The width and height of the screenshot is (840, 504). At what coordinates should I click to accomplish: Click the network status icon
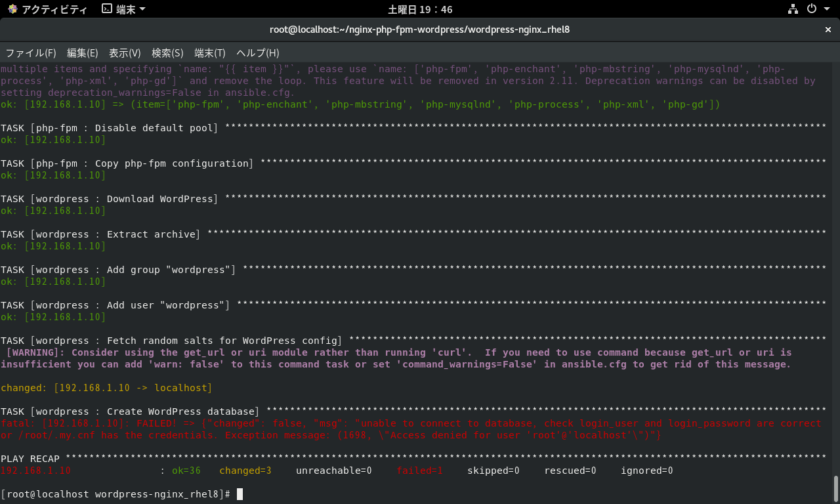click(x=793, y=9)
